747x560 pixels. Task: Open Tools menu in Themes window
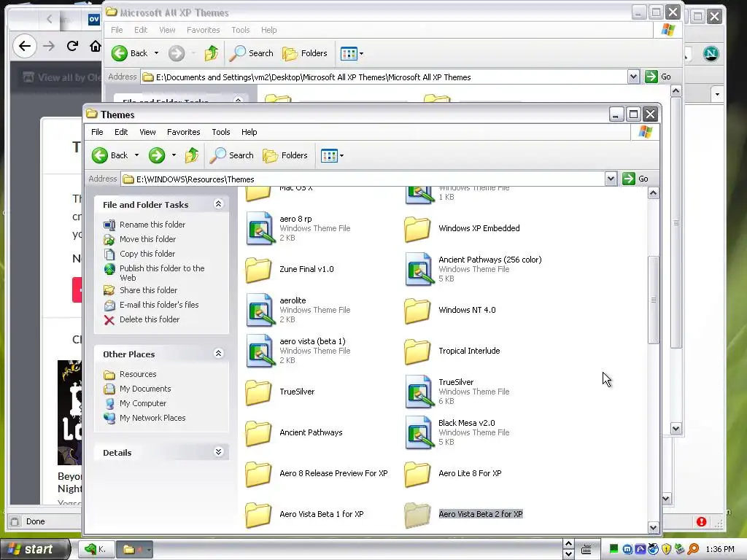[x=220, y=132]
